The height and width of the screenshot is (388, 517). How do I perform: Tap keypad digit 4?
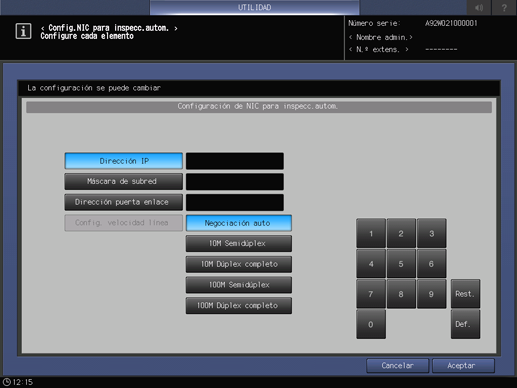(x=371, y=264)
